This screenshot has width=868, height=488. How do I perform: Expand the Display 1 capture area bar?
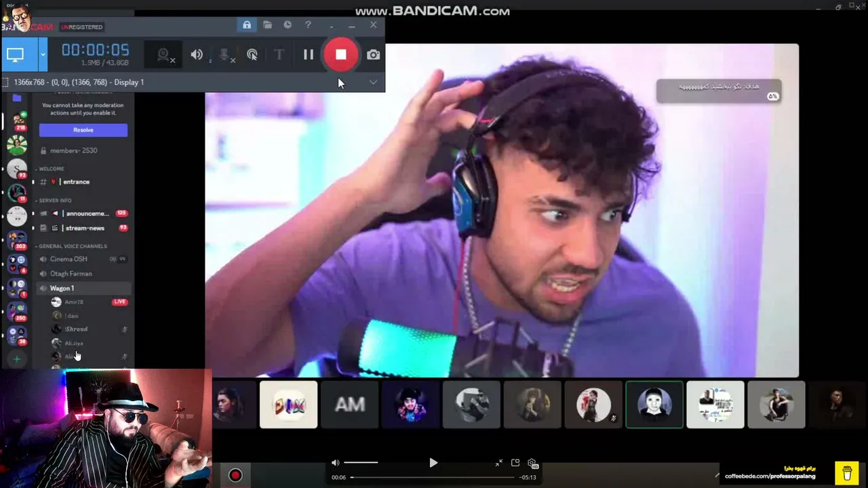point(373,82)
